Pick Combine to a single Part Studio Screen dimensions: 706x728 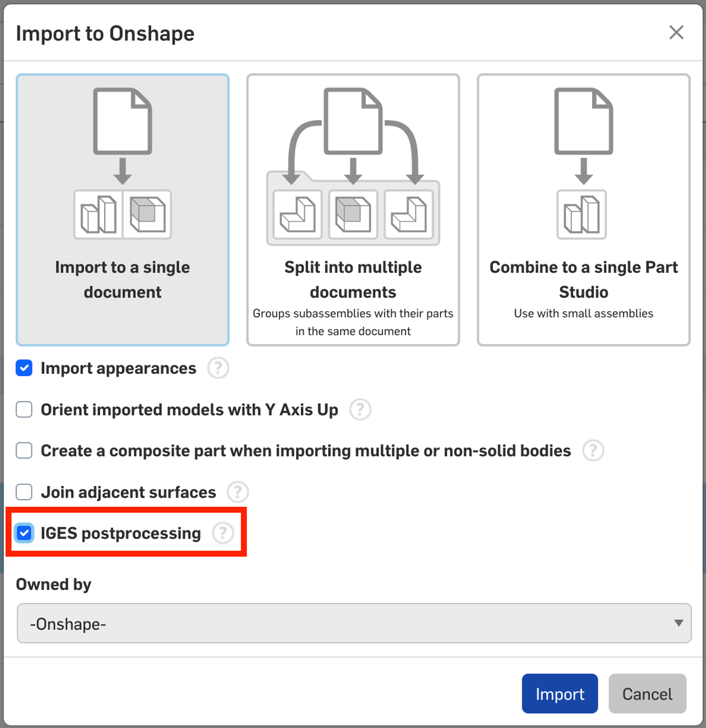coord(583,210)
